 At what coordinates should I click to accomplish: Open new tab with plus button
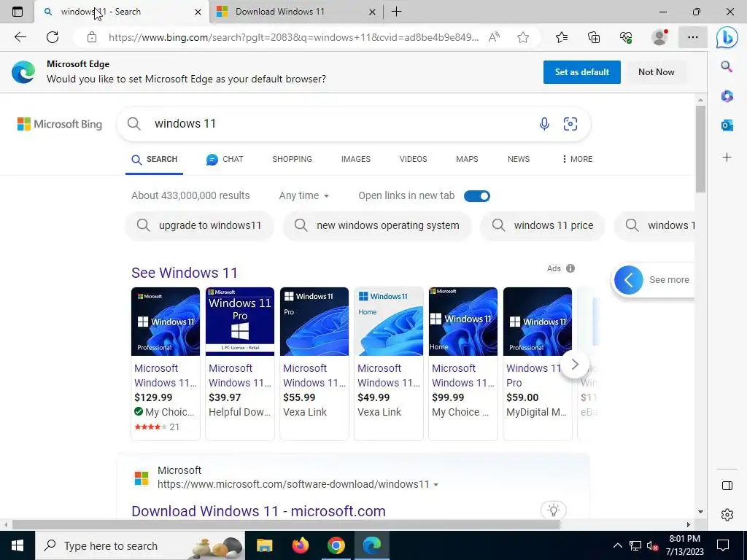point(396,12)
